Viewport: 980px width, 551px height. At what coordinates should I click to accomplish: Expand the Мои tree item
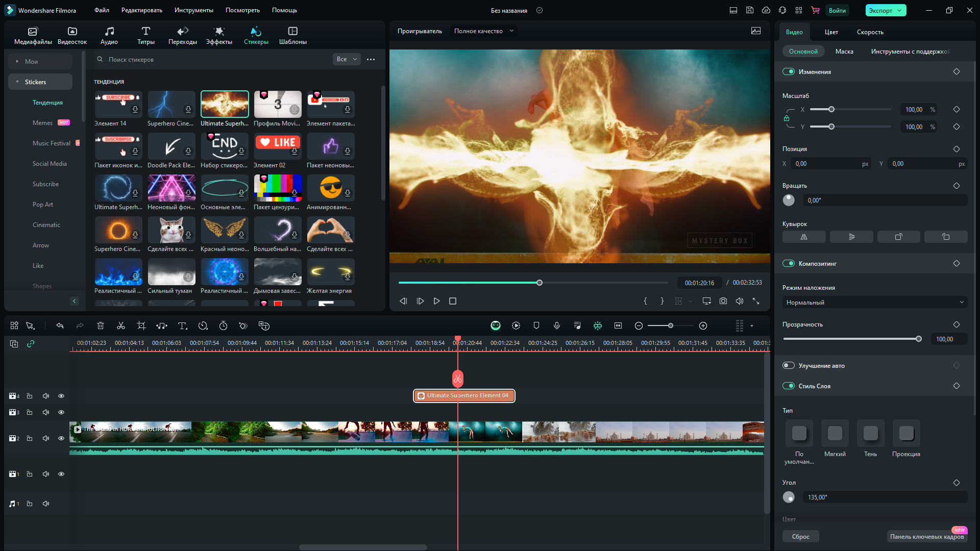(17, 61)
